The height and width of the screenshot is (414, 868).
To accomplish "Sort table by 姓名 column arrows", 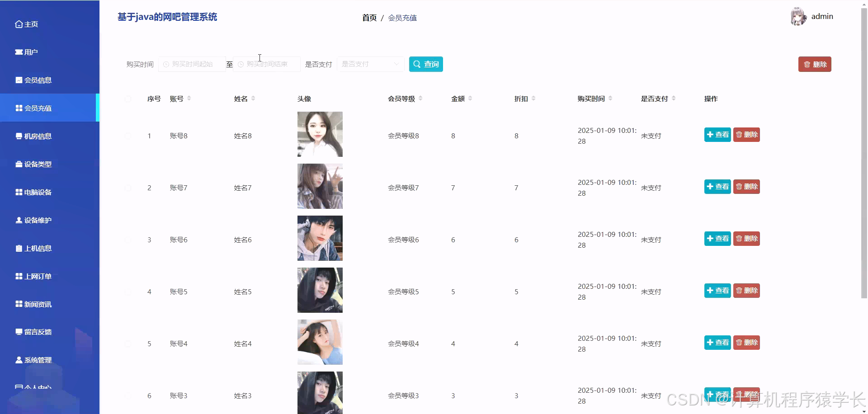I will [x=253, y=99].
